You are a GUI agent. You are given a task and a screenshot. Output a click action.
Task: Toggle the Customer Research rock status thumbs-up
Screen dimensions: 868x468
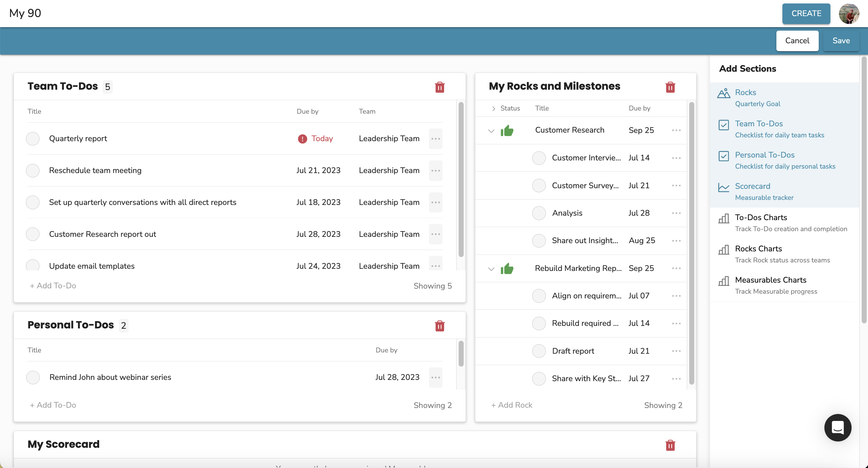pos(506,130)
